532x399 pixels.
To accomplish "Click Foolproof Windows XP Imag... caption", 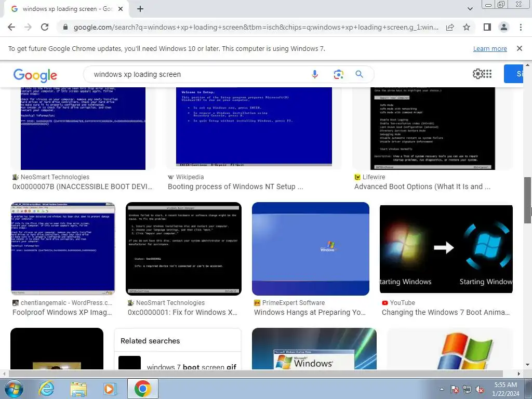I will 62,312.
